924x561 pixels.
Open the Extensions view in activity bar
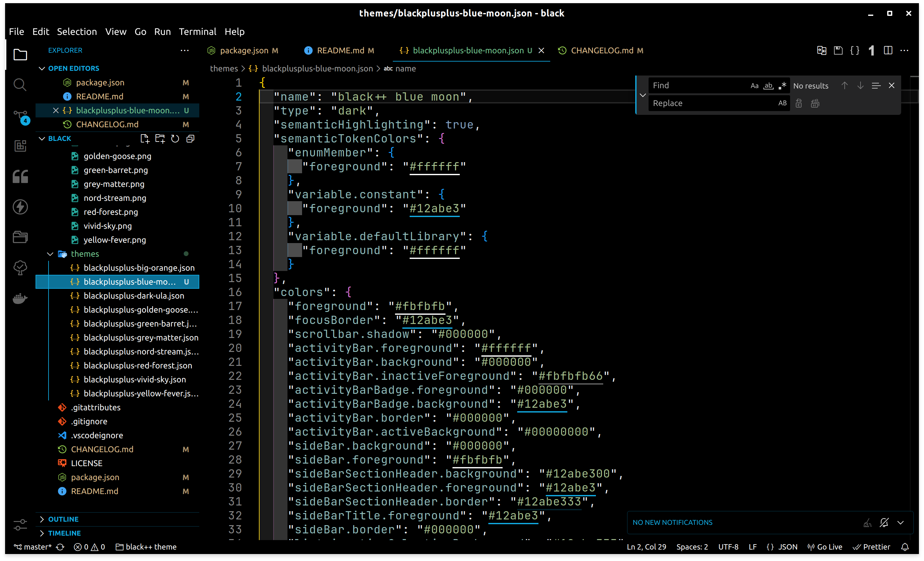[x=20, y=146]
